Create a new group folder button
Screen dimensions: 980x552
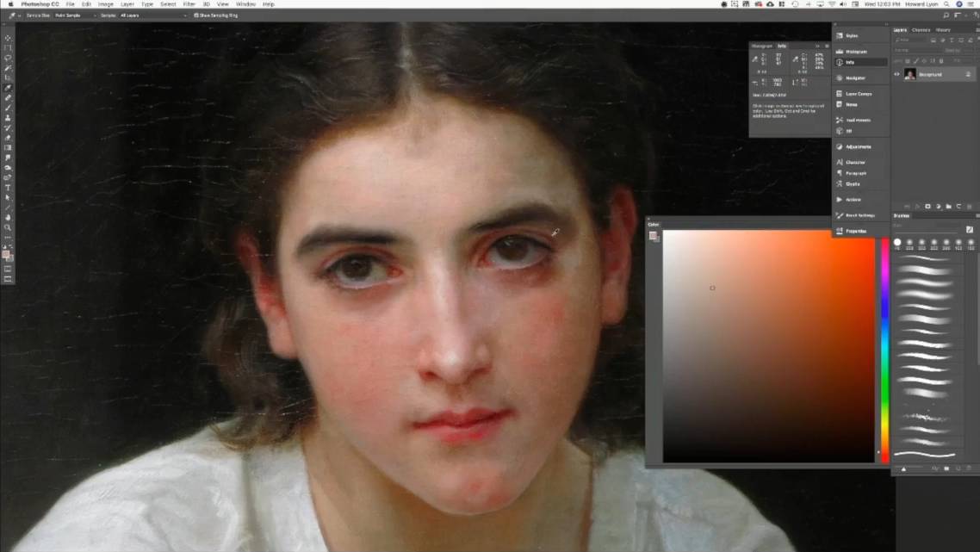(x=949, y=207)
